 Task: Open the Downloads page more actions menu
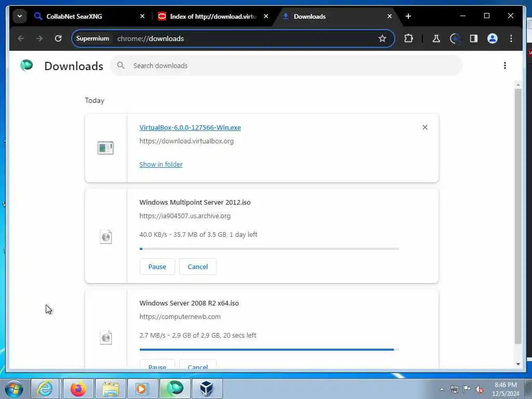pyautogui.click(x=505, y=65)
